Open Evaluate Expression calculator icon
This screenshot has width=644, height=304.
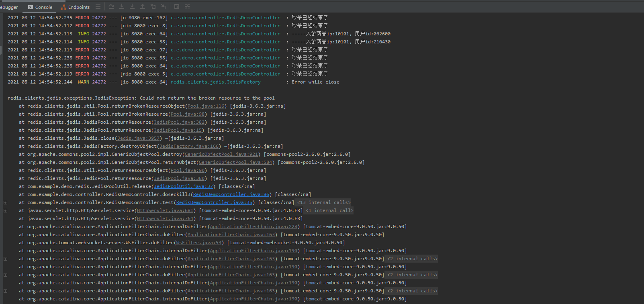[x=177, y=6]
